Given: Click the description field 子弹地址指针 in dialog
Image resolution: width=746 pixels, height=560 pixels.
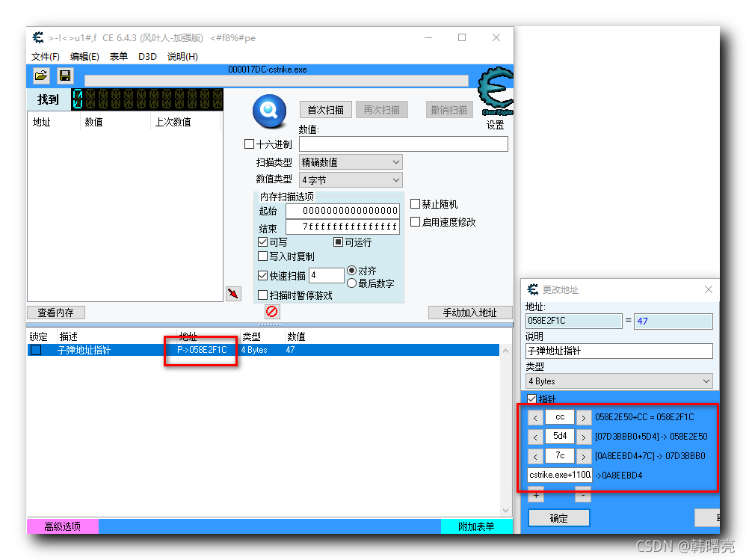Looking at the screenshot, I should coord(619,351).
